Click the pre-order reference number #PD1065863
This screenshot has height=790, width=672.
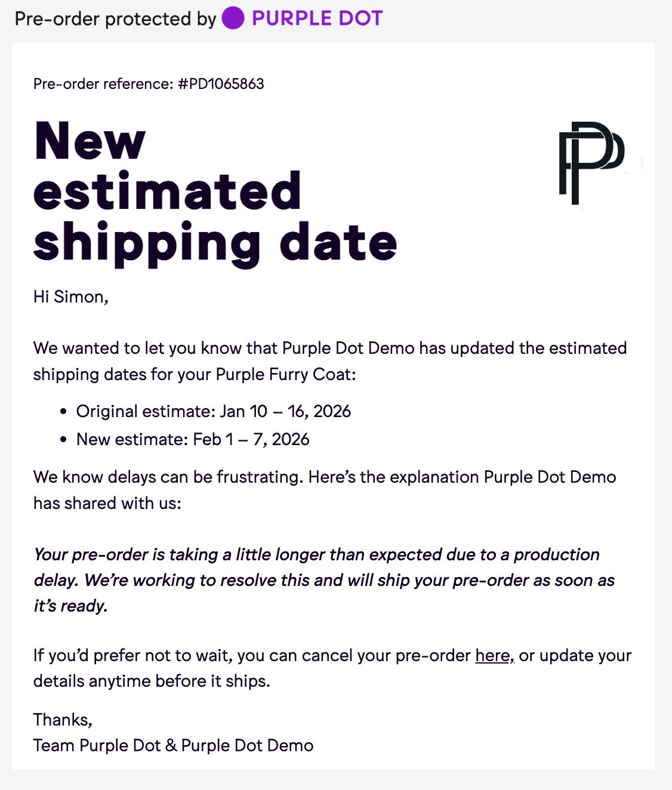click(221, 84)
